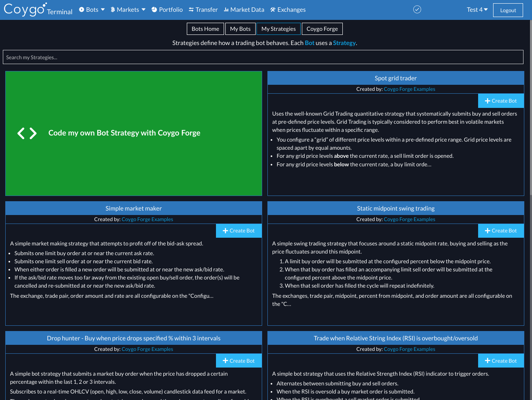Screen dimensions: 532x400
Task: Create Bot from Drop hunter strategy
Action: (239, 361)
